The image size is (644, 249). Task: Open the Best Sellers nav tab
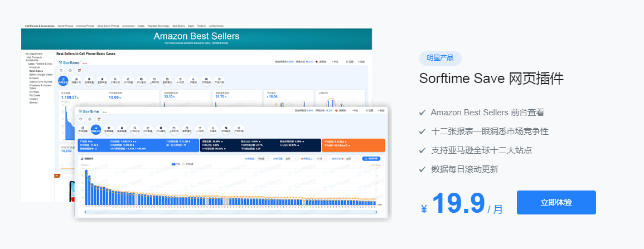[x=178, y=26]
